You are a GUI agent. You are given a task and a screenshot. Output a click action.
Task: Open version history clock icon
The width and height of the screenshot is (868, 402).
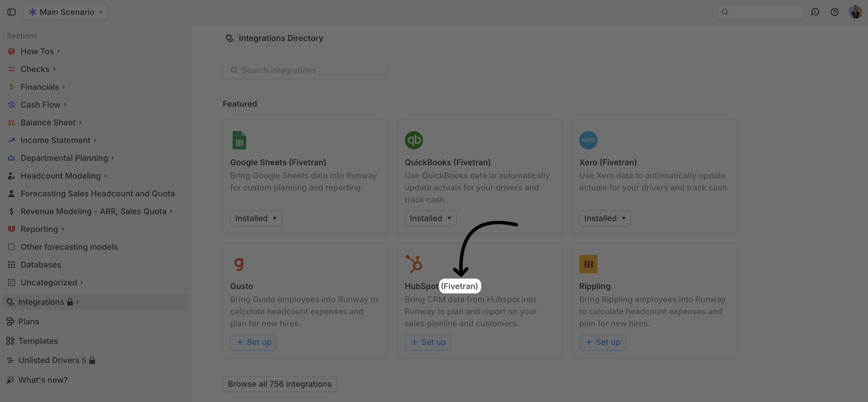click(815, 12)
